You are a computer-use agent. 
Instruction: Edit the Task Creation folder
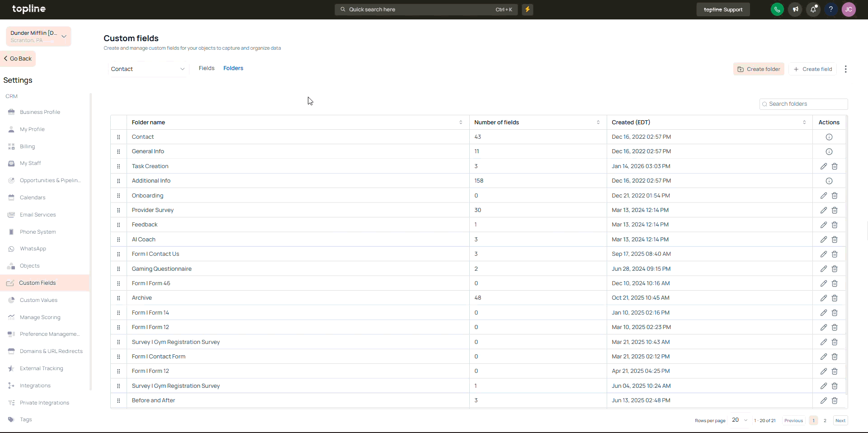(x=823, y=166)
